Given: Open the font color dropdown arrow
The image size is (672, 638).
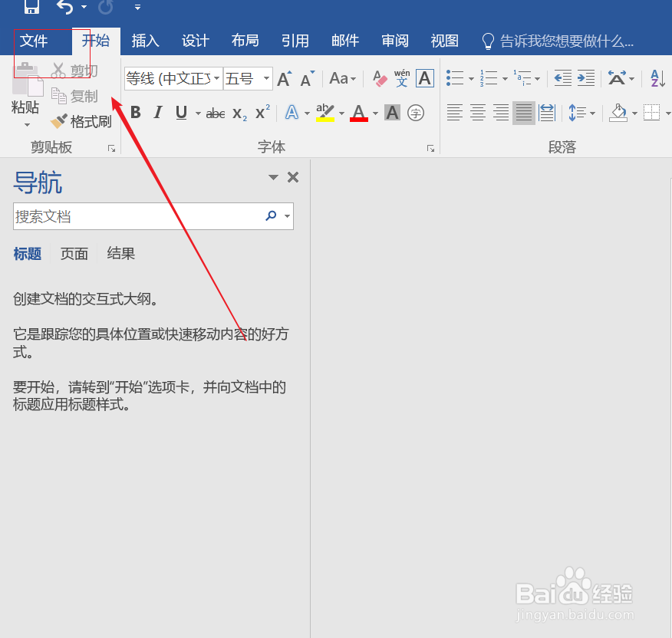Looking at the screenshot, I should 375,113.
